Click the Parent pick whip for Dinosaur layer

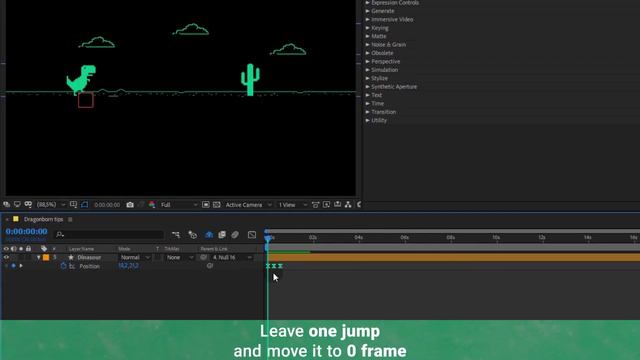click(x=203, y=258)
